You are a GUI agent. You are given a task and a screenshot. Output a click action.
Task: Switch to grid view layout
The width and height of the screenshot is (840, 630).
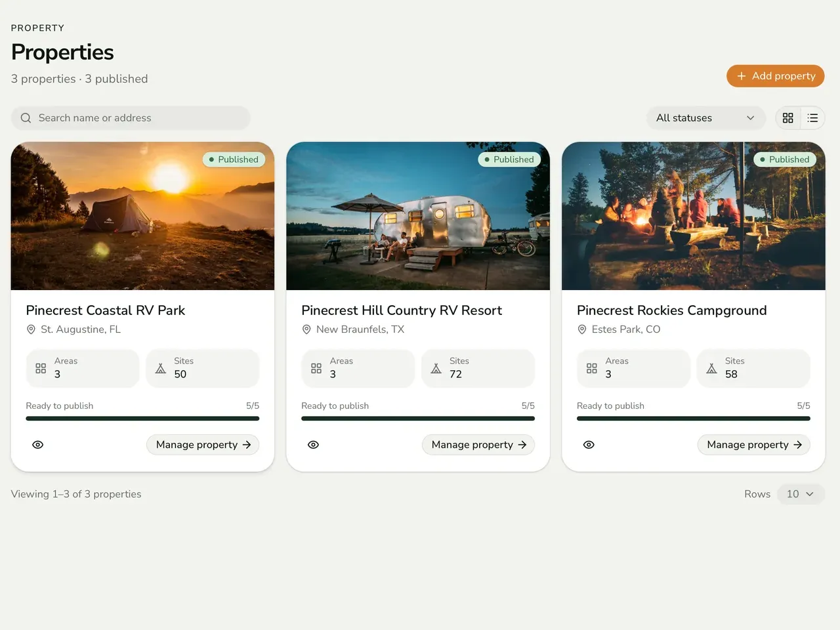pyautogui.click(x=788, y=118)
